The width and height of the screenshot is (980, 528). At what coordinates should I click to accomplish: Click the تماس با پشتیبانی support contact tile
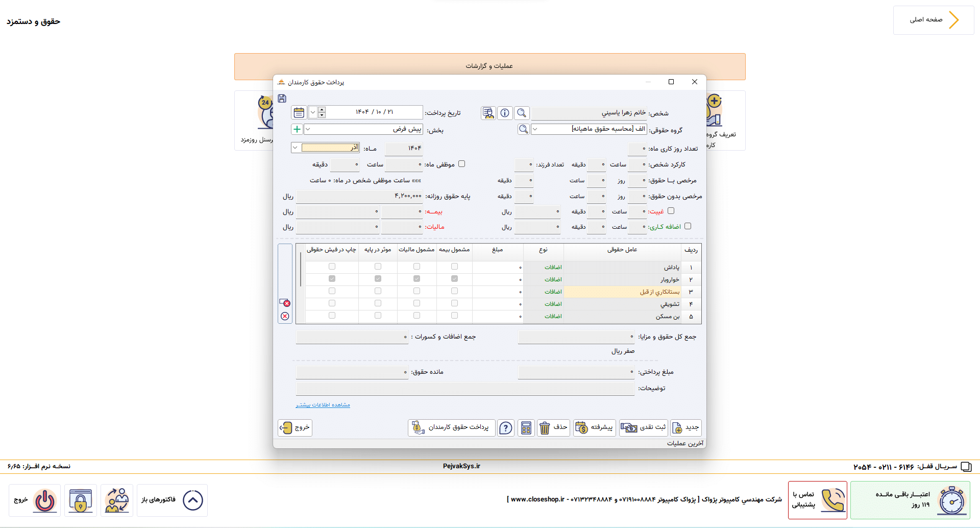[817, 500]
